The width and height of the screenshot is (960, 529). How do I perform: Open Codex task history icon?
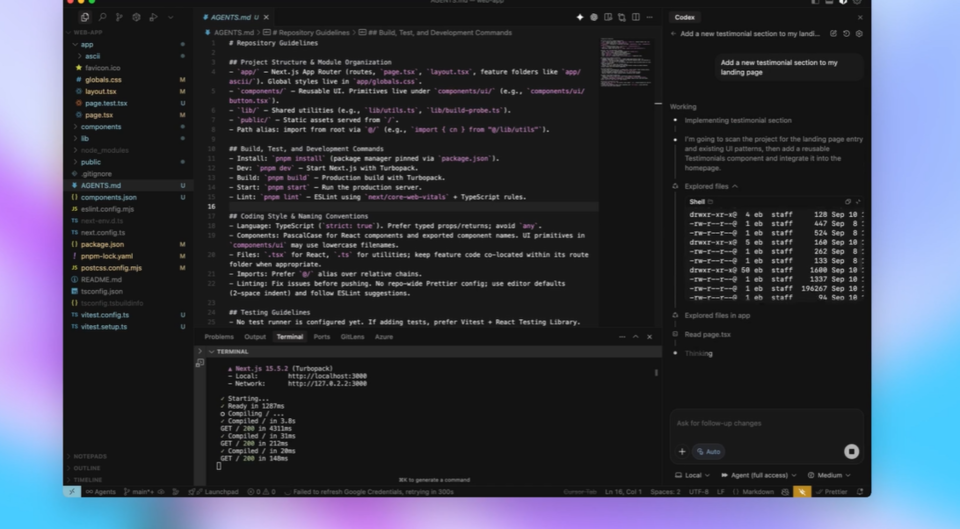[x=846, y=34]
